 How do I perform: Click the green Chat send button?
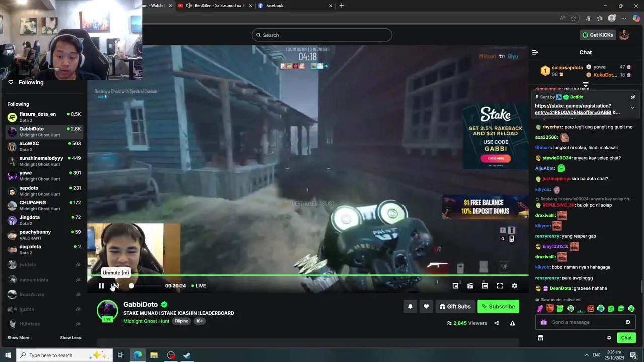point(626,338)
